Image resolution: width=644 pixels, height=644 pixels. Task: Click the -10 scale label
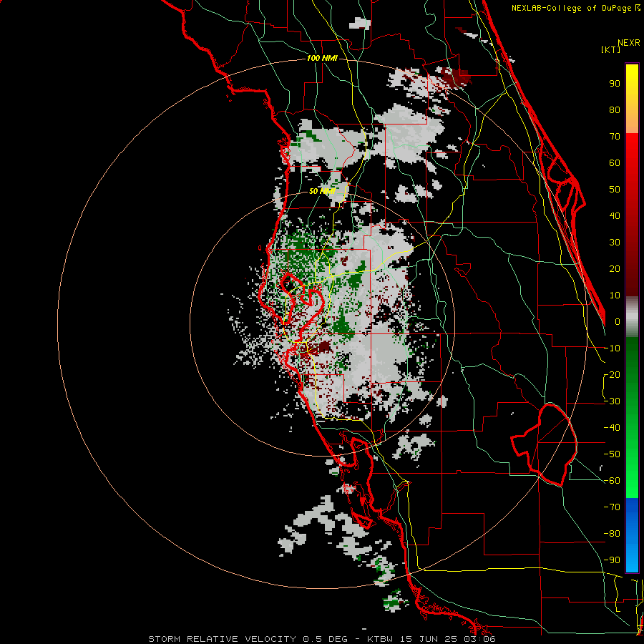(x=612, y=348)
